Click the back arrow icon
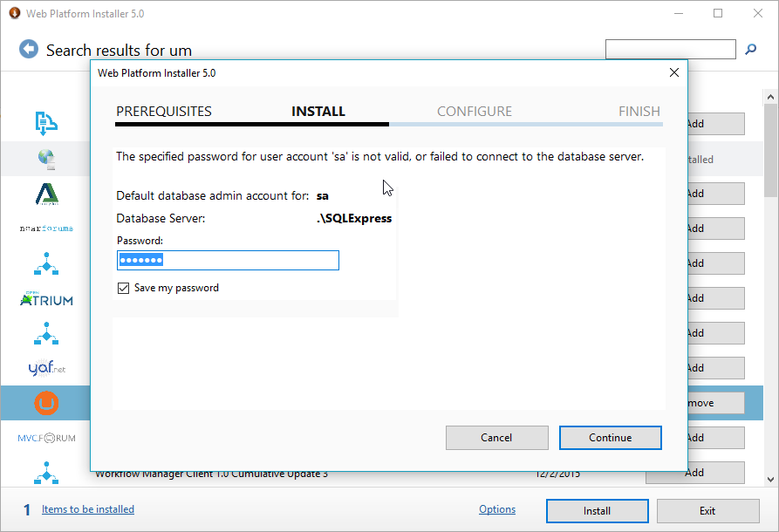Viewport: 779px width, 532px height. [x=30, y=50]
